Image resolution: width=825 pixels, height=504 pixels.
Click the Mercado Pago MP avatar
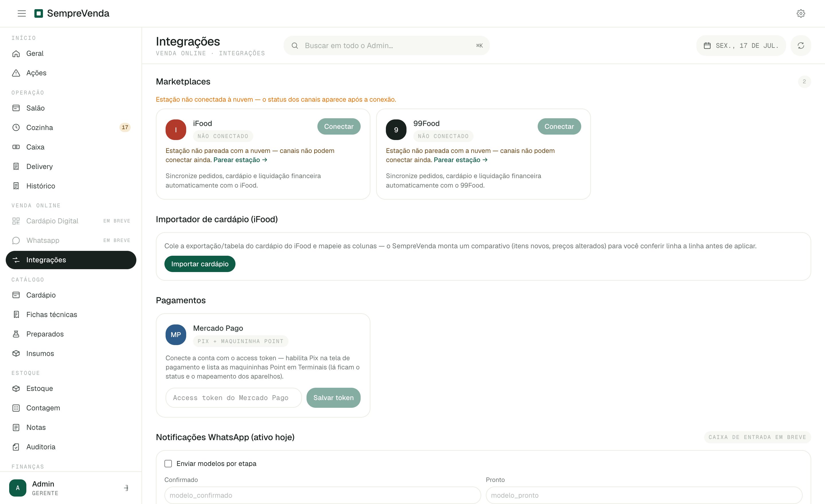click(x=176, y=335)
